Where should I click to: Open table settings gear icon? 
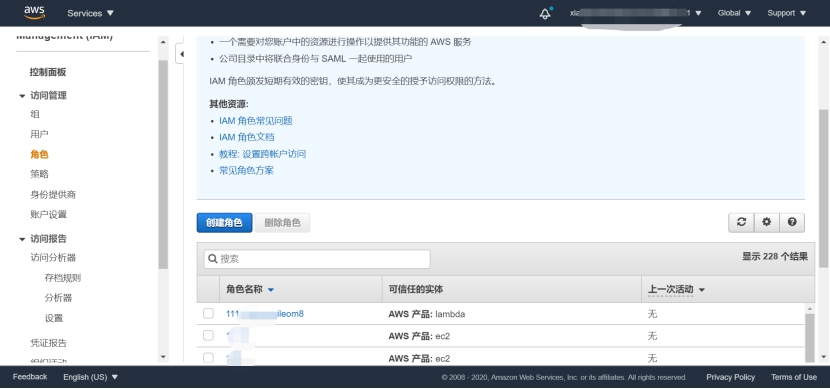click(766, 222)
